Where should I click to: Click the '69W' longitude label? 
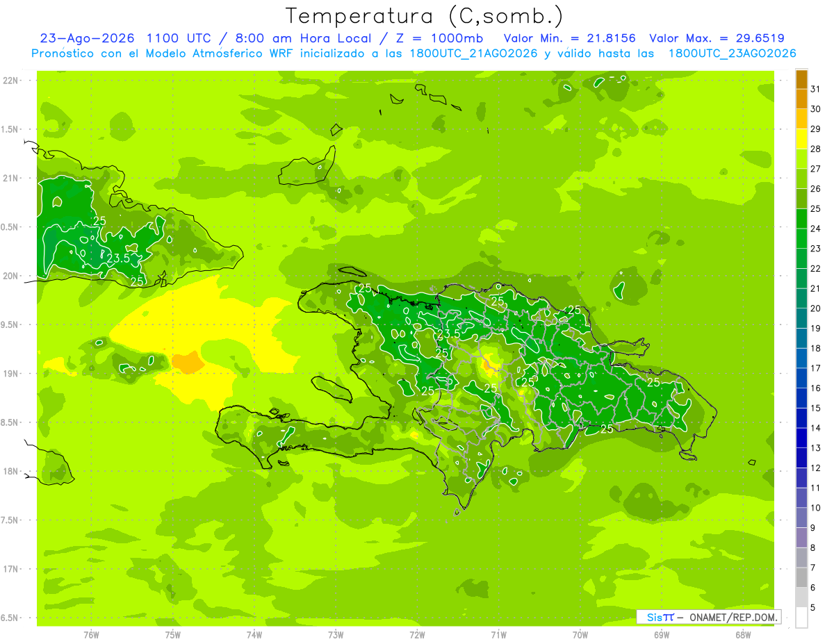click(661, 635)
